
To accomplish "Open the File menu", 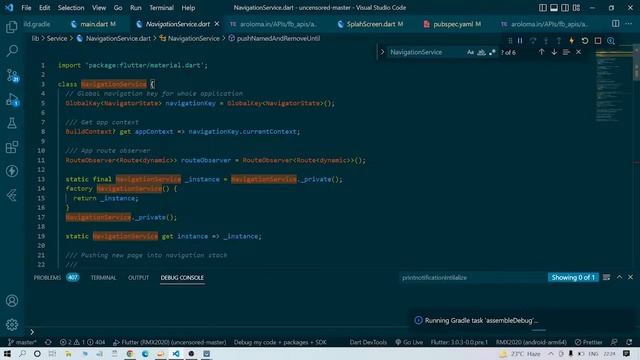I will coord(26,8).
